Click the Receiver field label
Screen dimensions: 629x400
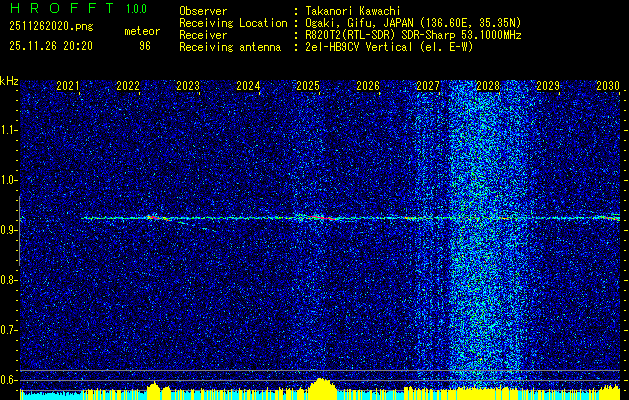click(x=203, y=35)
